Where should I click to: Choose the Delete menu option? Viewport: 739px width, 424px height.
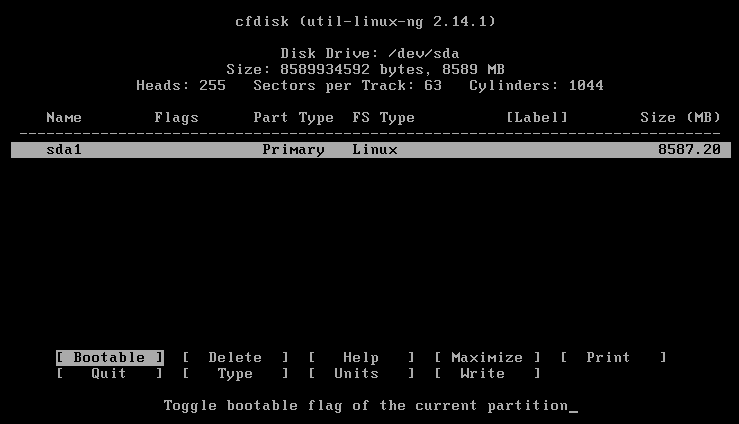(235, 358)
